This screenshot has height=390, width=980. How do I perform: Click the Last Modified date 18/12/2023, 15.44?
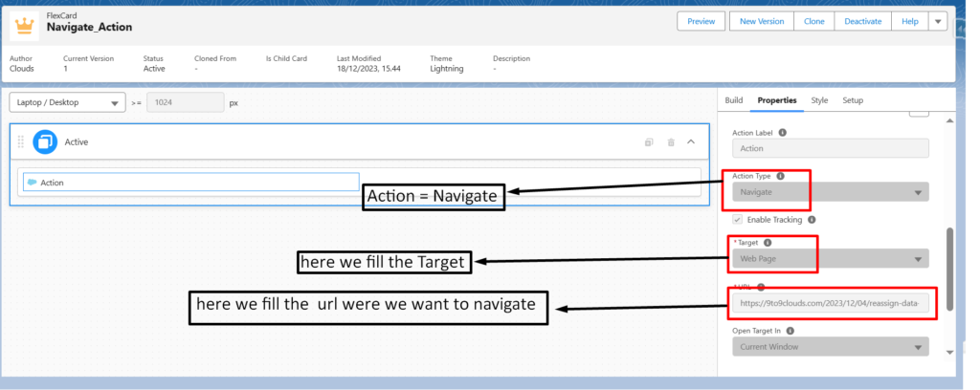pos(368,69)
